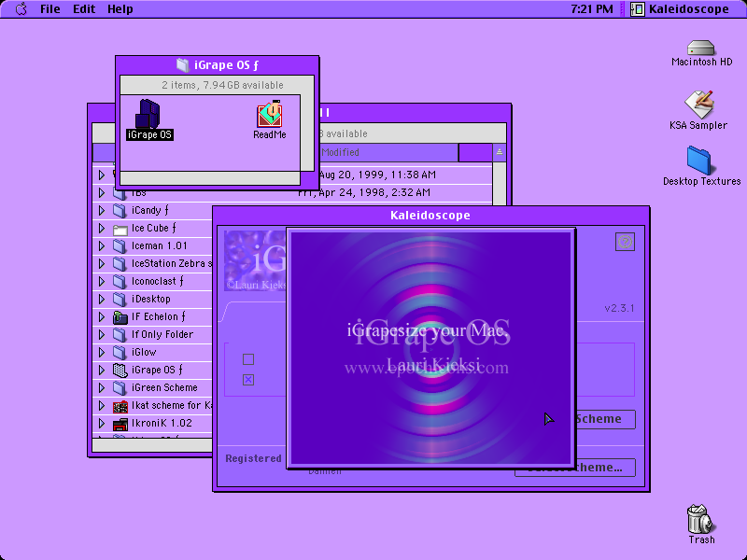Screen dimensions: 747x560
Task: Select the IkroniK 1.02 folder icon
Action: (120, 424)
